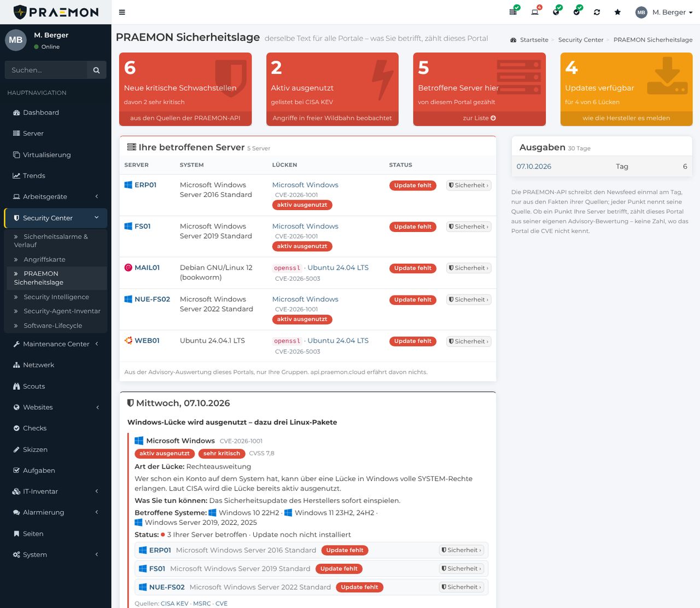The image size is (700, 608).
Task: Open Skizzen in the sidebar
Action: [55, 449]
